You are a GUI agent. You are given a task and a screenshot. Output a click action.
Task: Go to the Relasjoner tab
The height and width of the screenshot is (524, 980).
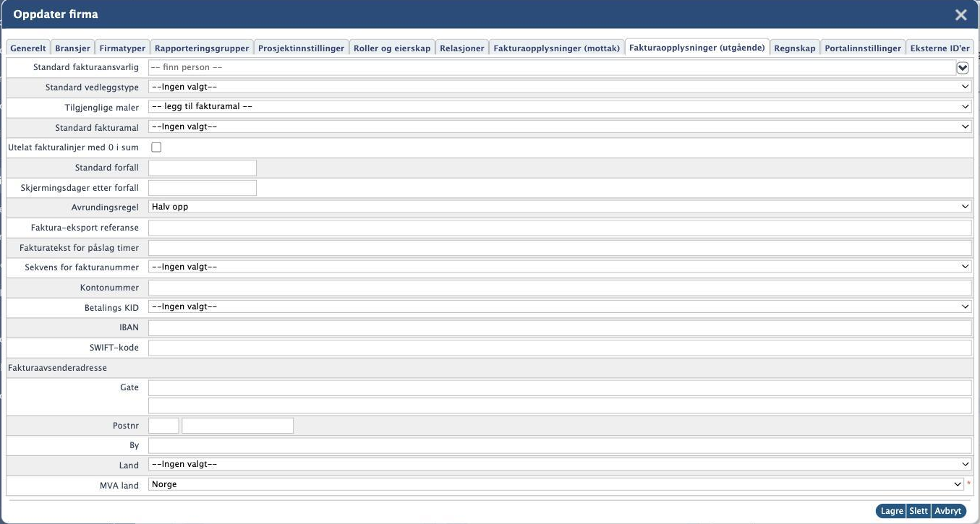(x=462, y=48)
